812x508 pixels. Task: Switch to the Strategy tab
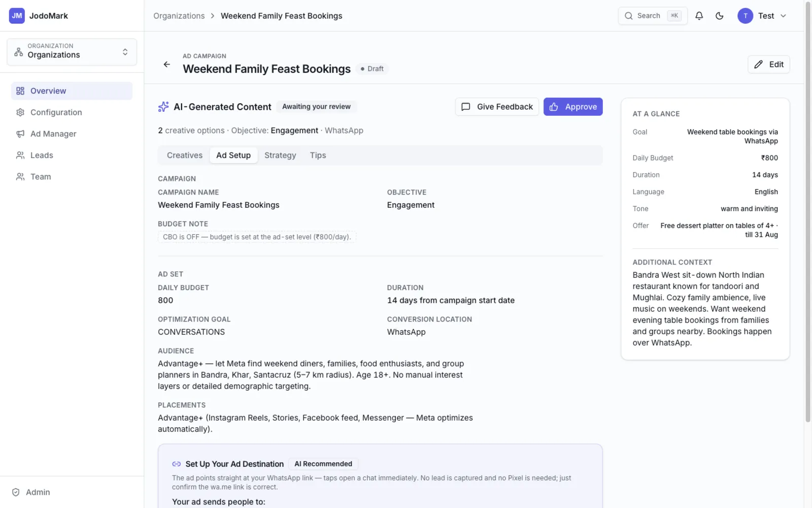[280, 155]
